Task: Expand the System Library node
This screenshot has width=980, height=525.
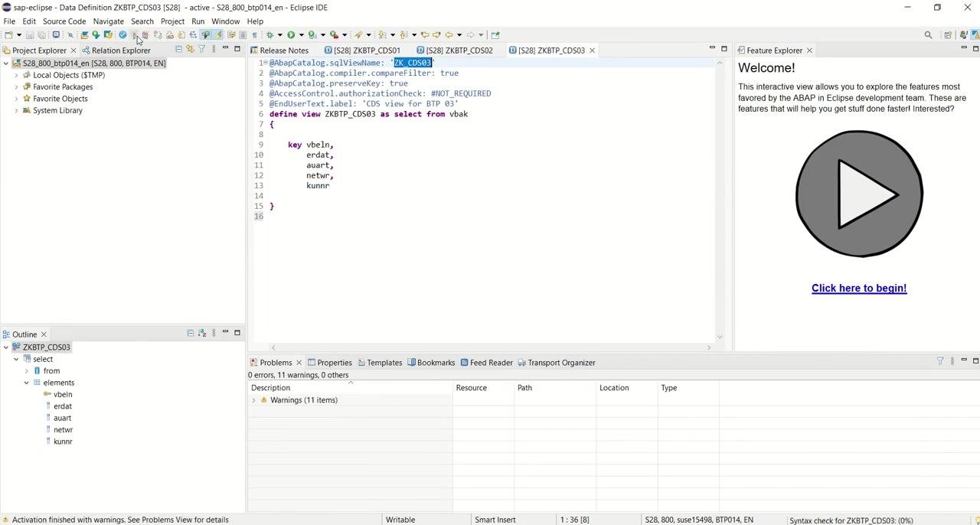Action: pyautogui.click(x=16, y=110)
